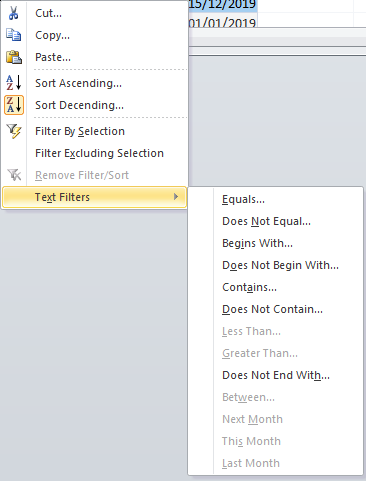The width and height of the screenshot is (366, 481).
Task: Pick Does Not Begin With... filter
Action: (x=280, y=265)
